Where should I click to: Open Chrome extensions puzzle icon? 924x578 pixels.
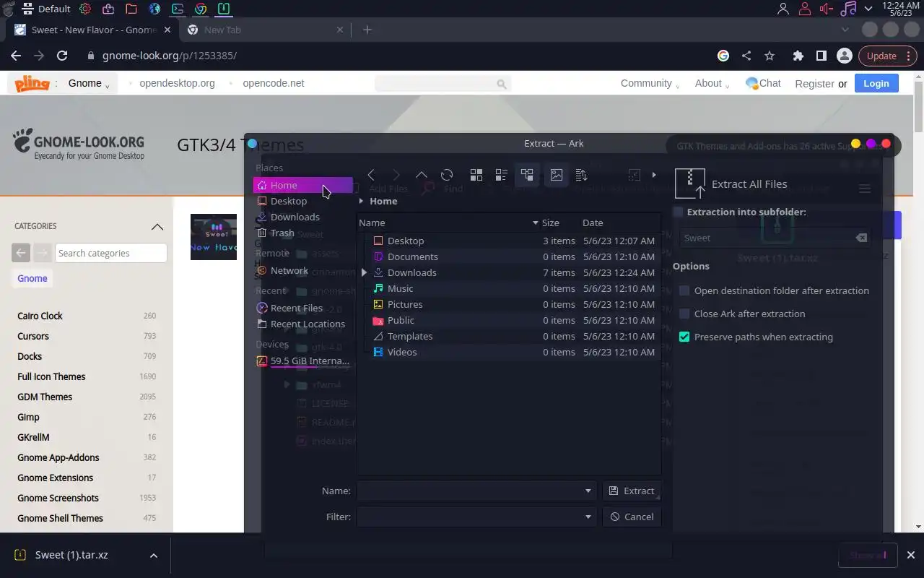(x=798, y=56)
